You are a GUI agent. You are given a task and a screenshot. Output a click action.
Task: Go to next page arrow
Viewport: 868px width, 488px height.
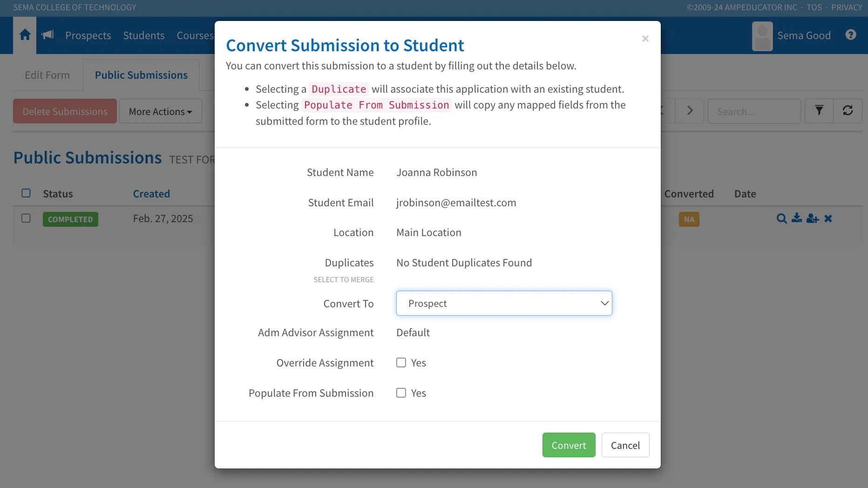pos(690,111)
